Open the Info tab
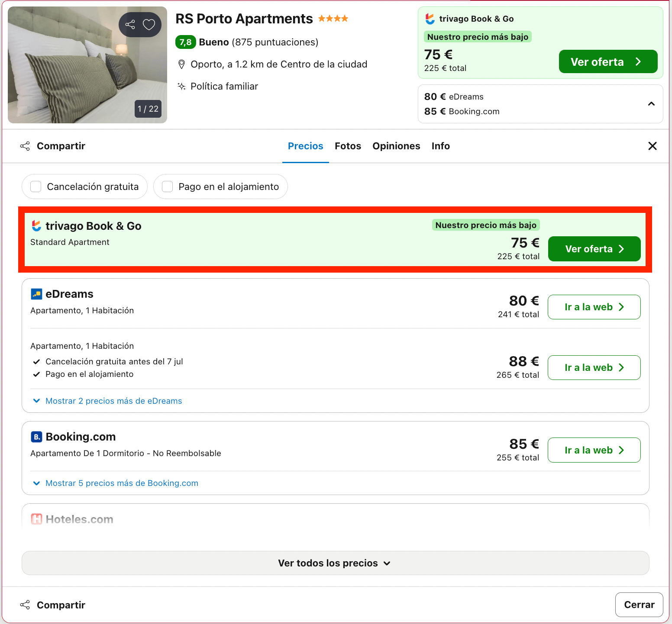This screenshot has width=672, height=624. click(x=441, y=146)
